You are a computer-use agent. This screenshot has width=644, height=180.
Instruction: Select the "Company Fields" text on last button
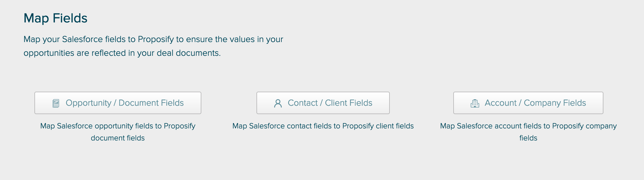(x=555, y=103)
